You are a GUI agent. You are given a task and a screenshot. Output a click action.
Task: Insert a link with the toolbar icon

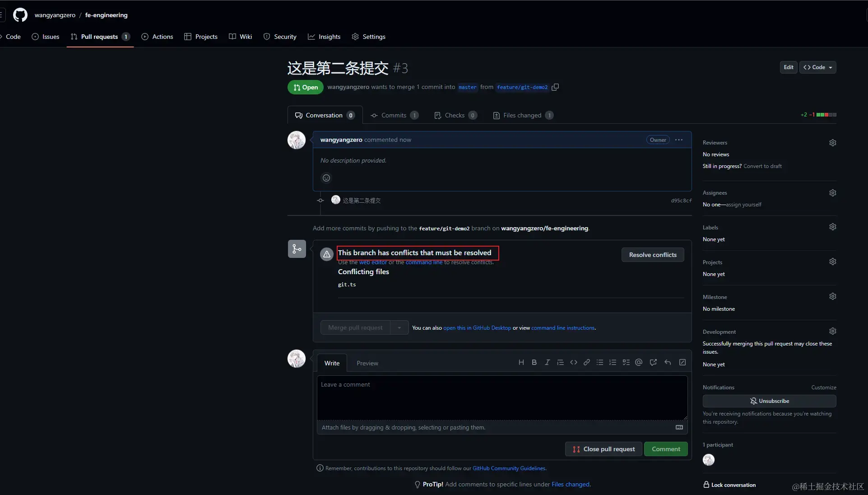[x=586, y=362]
